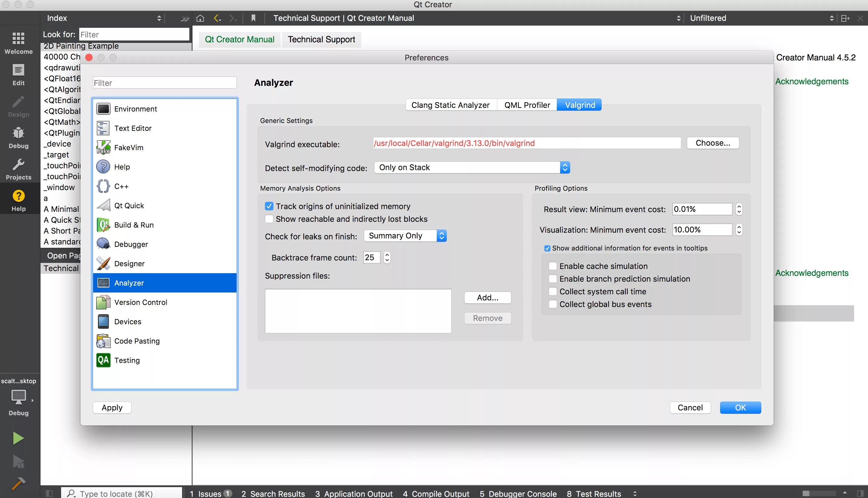Image resolution: width=868 pixels, height=498 pixels.
Task: Open Version Control preferences
Action: click(165, 302)
